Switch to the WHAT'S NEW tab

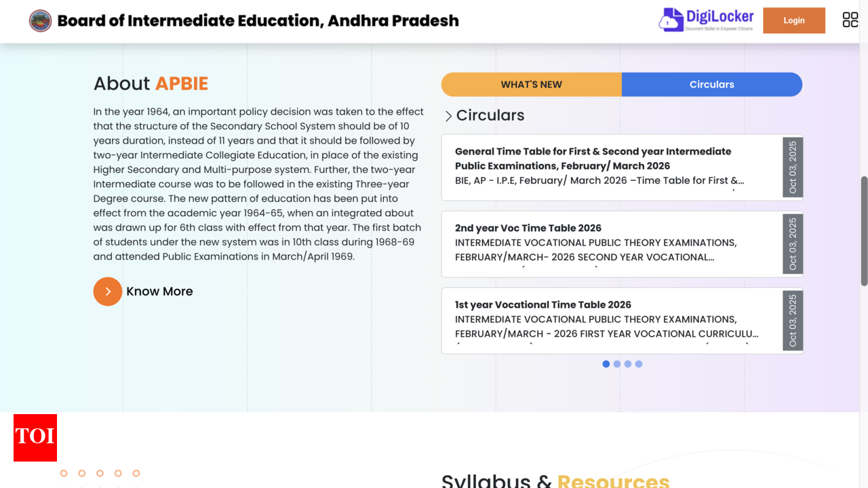[531, 85]
